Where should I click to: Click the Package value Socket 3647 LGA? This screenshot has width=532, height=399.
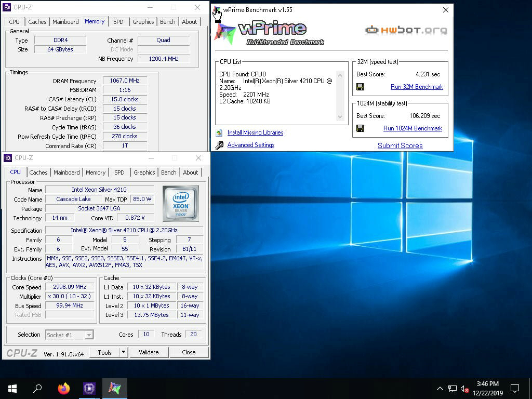99,208
